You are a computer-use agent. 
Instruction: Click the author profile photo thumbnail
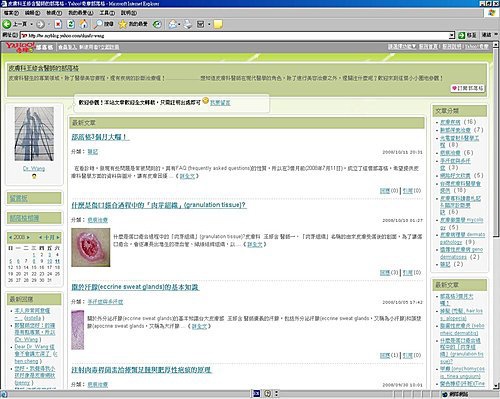tap(34, 134)
